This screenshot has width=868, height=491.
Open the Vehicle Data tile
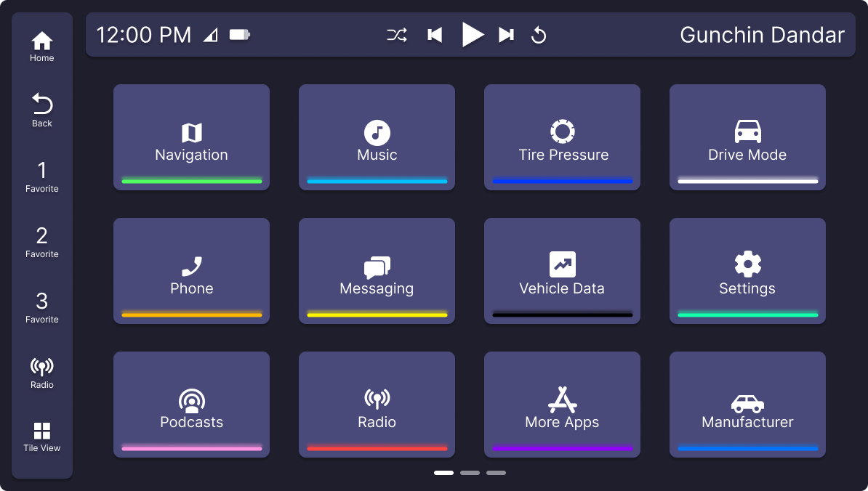tap(563, 271)
